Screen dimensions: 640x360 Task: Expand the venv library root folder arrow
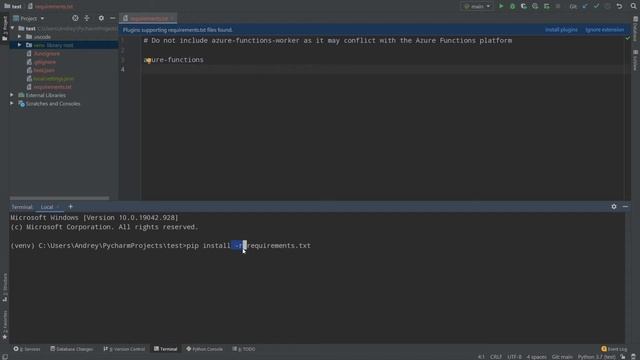tap(19, 45)
